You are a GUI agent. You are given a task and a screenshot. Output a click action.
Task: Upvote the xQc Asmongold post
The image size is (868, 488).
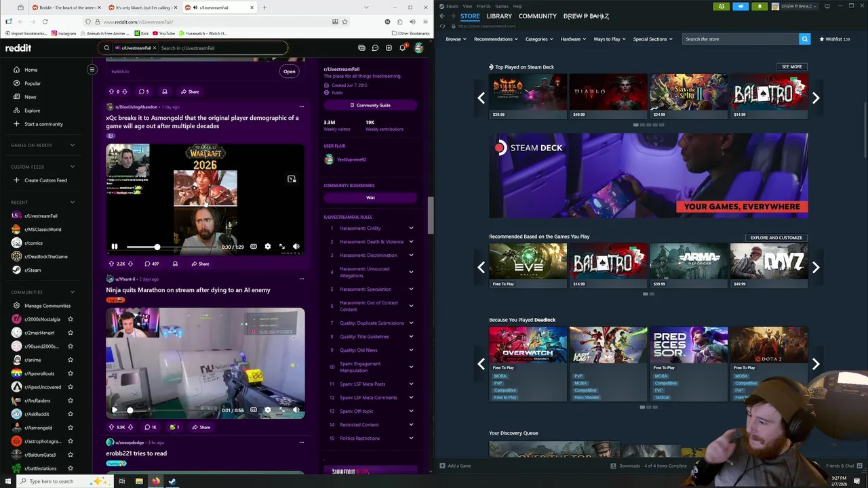tap(112, 264)
